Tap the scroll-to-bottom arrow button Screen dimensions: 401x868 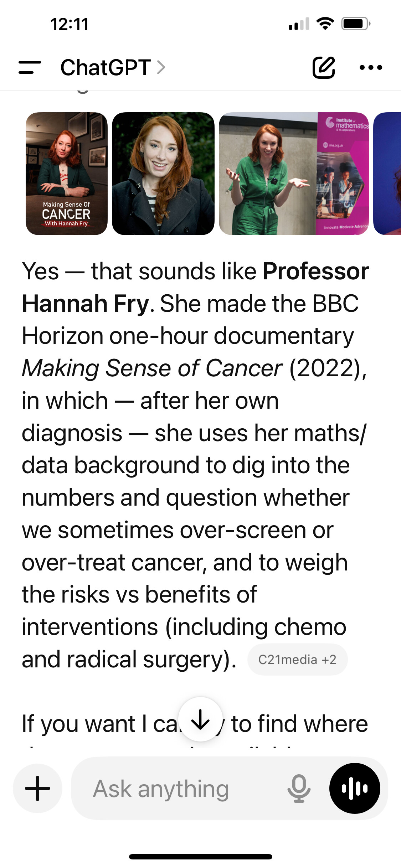pyautogui.click(x=200, y=719)
